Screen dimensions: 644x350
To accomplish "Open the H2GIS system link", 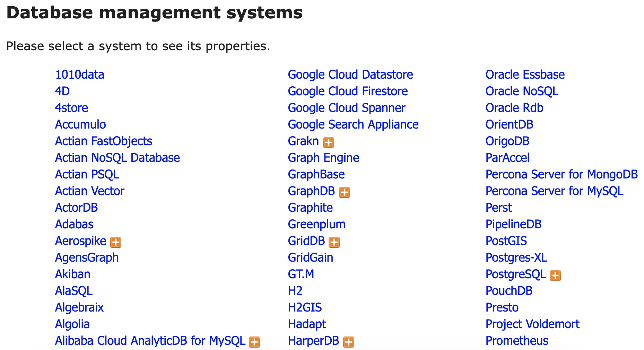I will [305, 307].
